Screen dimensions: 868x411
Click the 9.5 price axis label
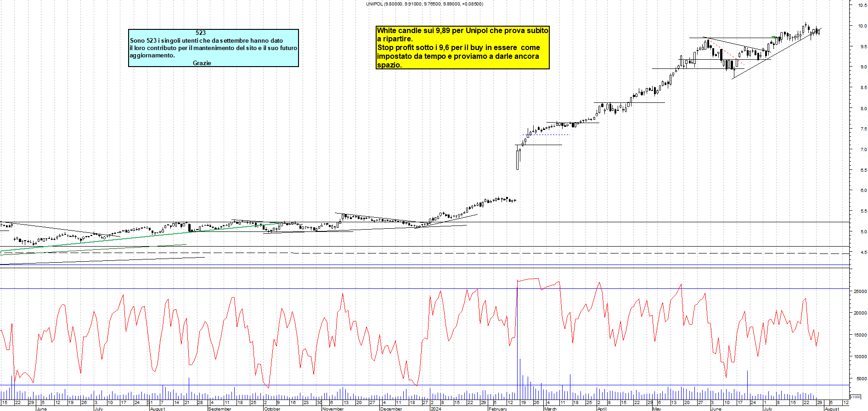(x=863, y=46)
